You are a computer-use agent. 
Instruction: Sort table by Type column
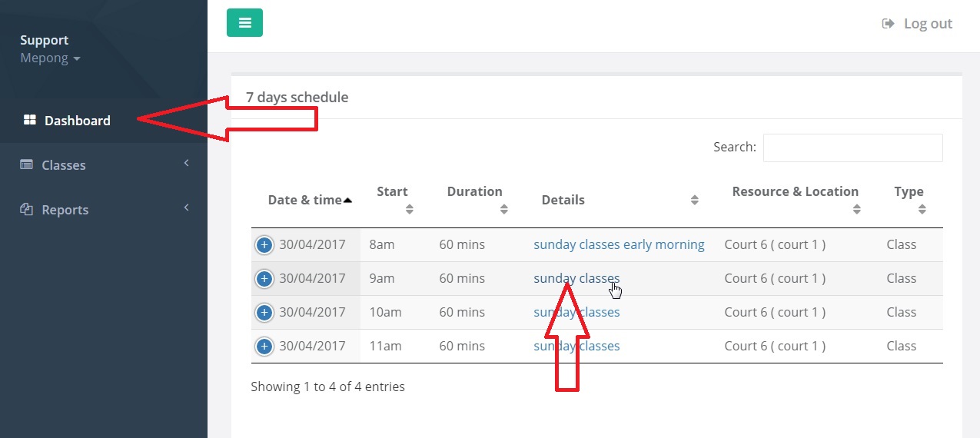click(910, 200)
